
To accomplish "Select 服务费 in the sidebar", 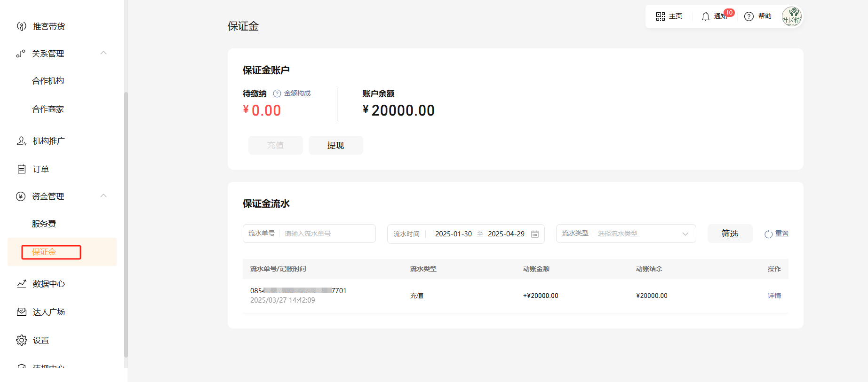I will pos(44,224).
